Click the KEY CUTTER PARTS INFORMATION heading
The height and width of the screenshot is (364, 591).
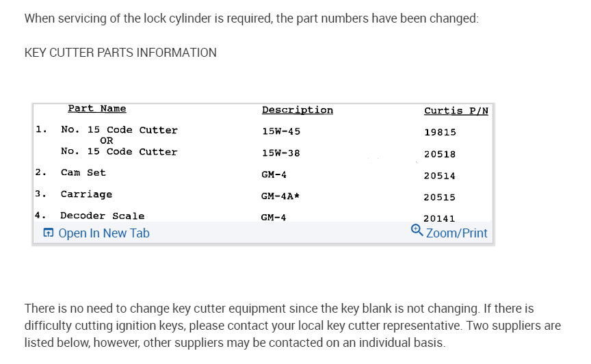pyautogui.click(x=120, y=53)
